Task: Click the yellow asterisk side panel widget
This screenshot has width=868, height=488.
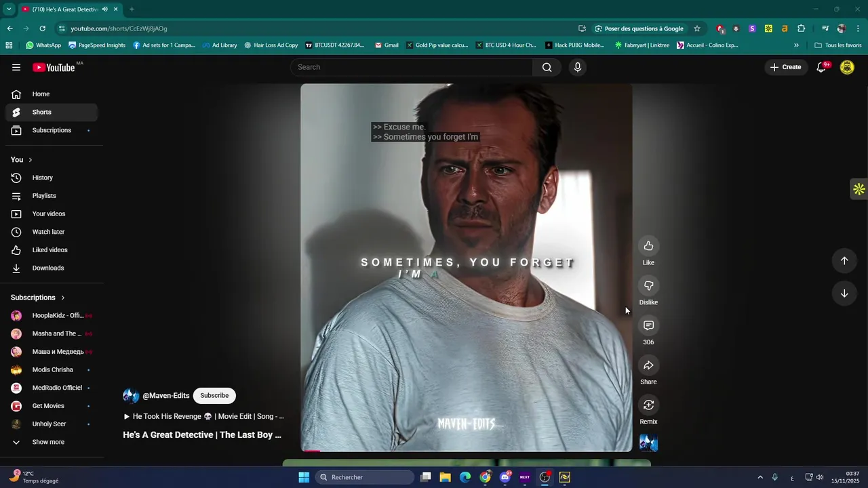Action: click(x=859, y=189)
